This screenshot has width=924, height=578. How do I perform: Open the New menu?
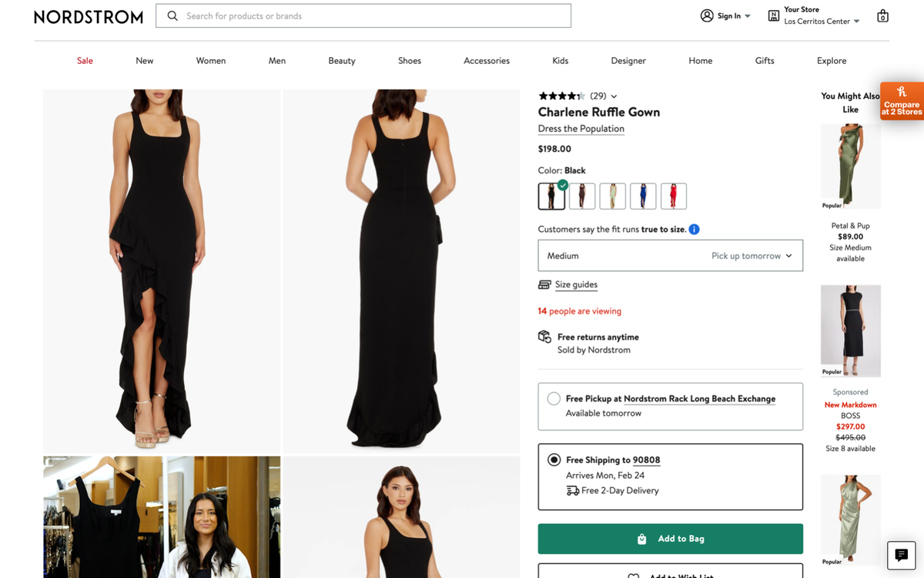[145, 61]
